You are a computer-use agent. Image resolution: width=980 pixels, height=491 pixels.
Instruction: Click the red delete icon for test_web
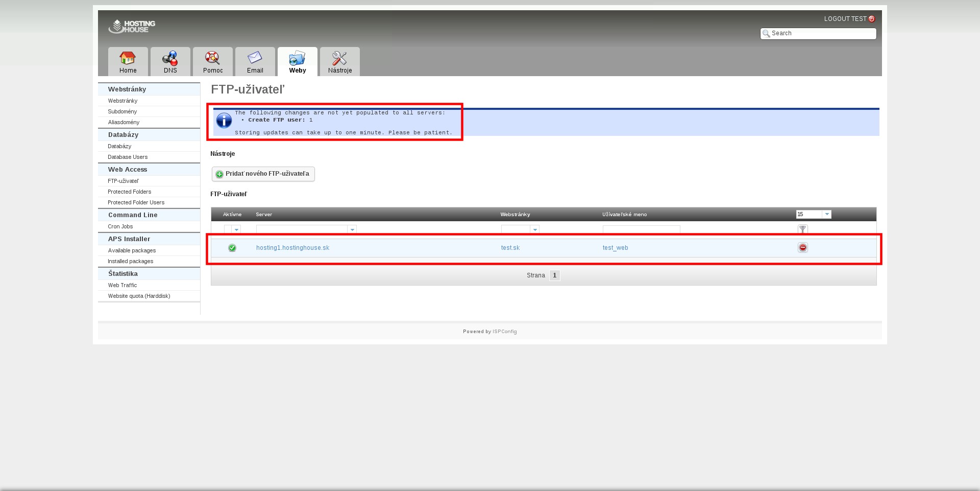tap(802, 248)
